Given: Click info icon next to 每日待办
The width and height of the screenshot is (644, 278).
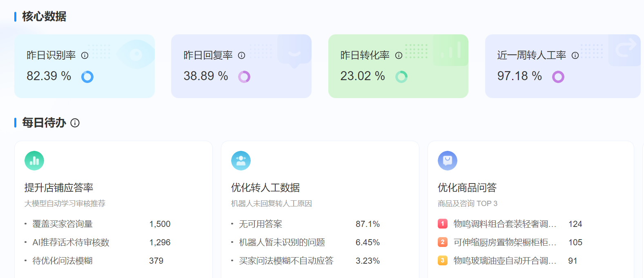Looking at the screenshot, I should coord(75,123).
